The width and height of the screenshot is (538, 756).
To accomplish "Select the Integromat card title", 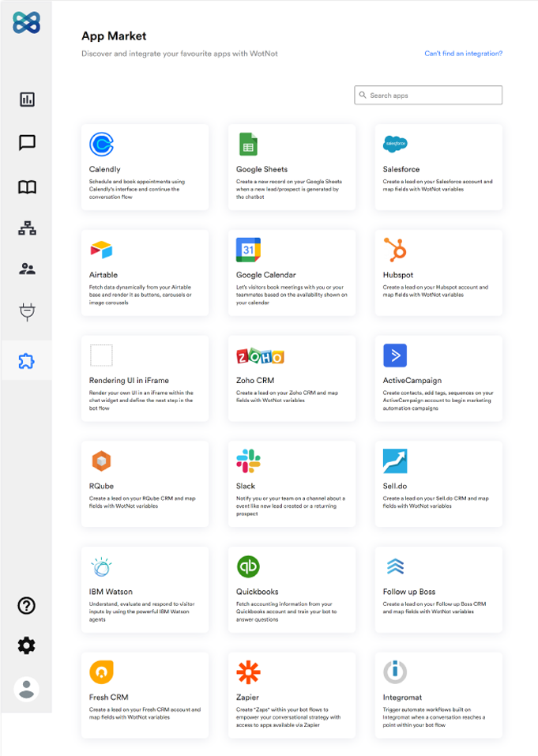I will (402, 698).
